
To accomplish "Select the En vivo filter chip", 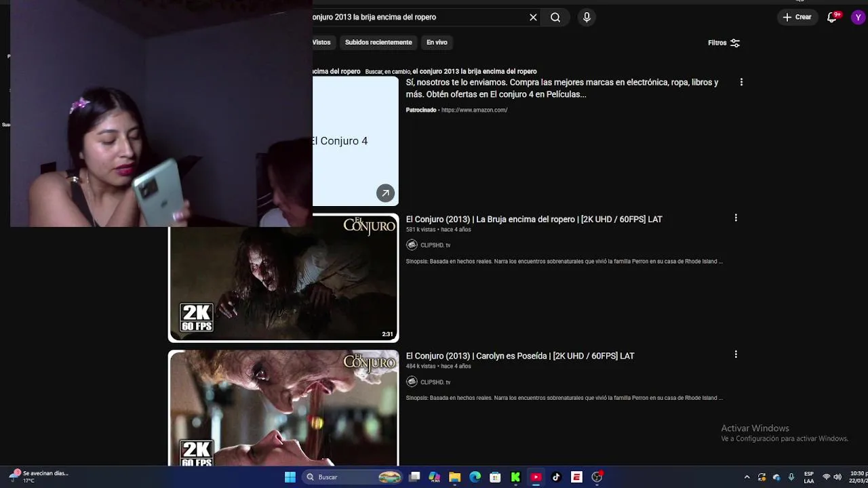I will tap(437, 42).
